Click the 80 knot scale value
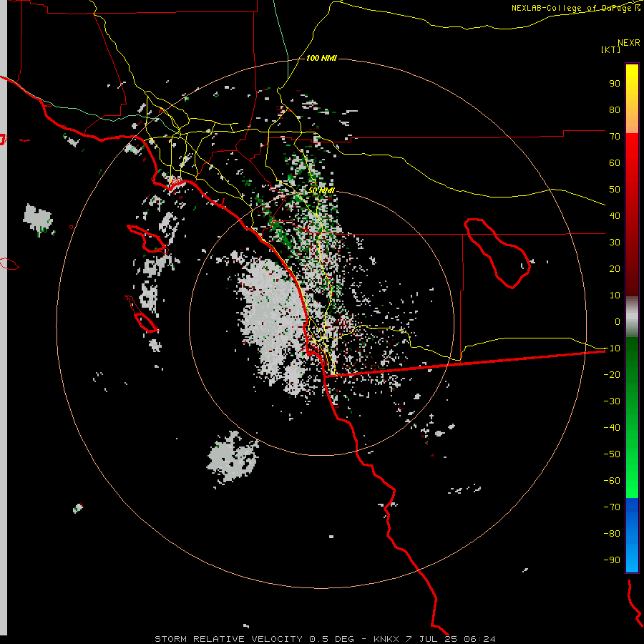The width and height of the screenshot is (644, 644). [615, 110]
